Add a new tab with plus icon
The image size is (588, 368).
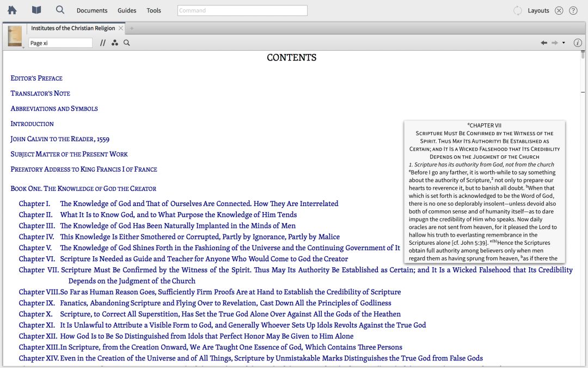point(132,28)
